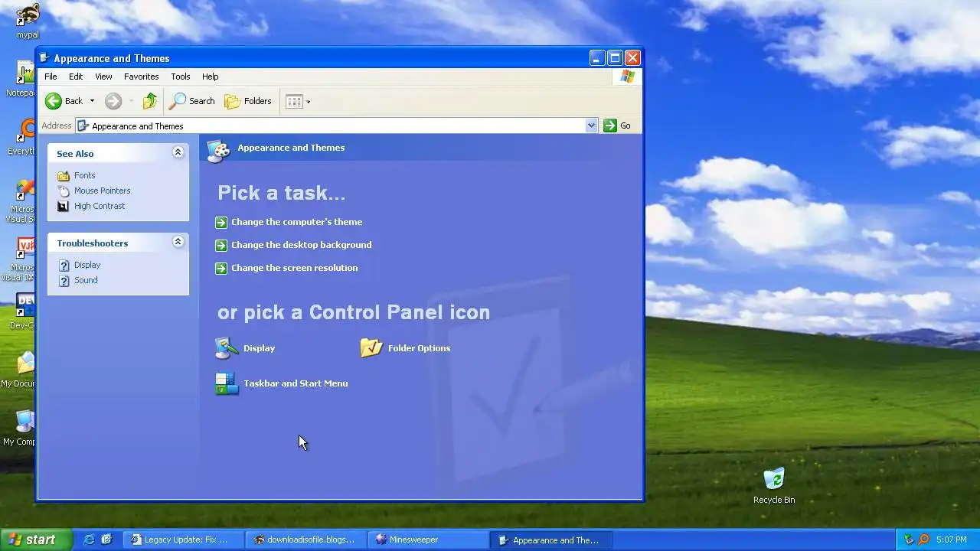
Task: Open the Display control panel icon
Action: pos(227,348)
